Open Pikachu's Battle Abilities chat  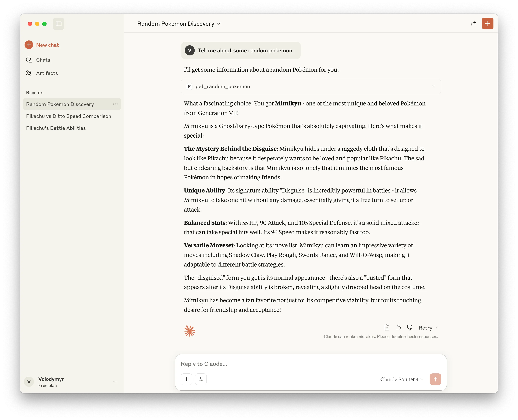coord(56,128)
